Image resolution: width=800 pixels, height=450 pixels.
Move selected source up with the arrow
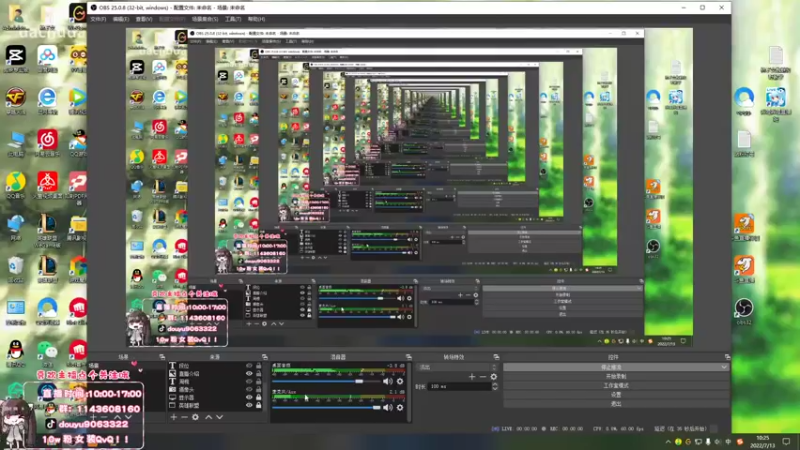209,417
